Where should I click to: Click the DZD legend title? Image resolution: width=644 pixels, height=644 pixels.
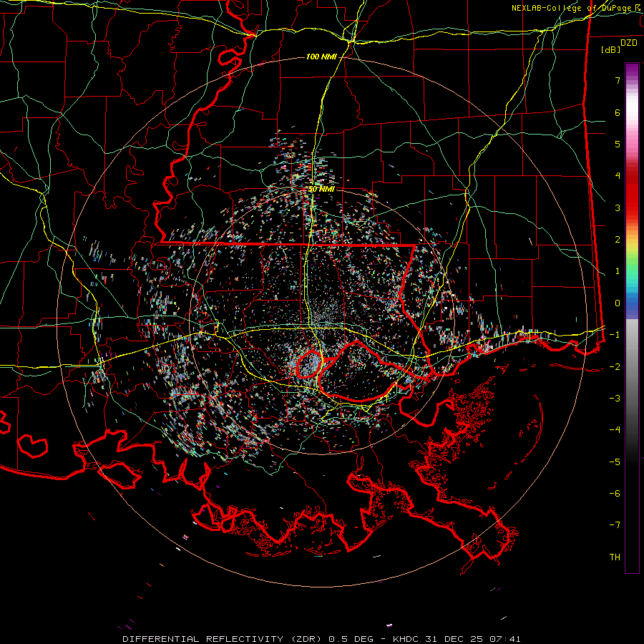tap(629, 43)
